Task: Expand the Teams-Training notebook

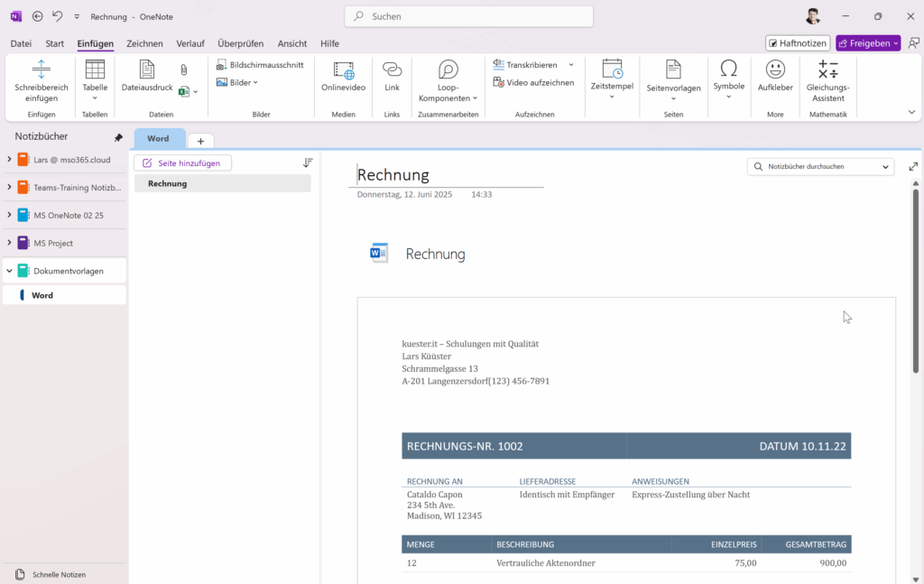Action: pyautogui.click(x=9, y=187)
